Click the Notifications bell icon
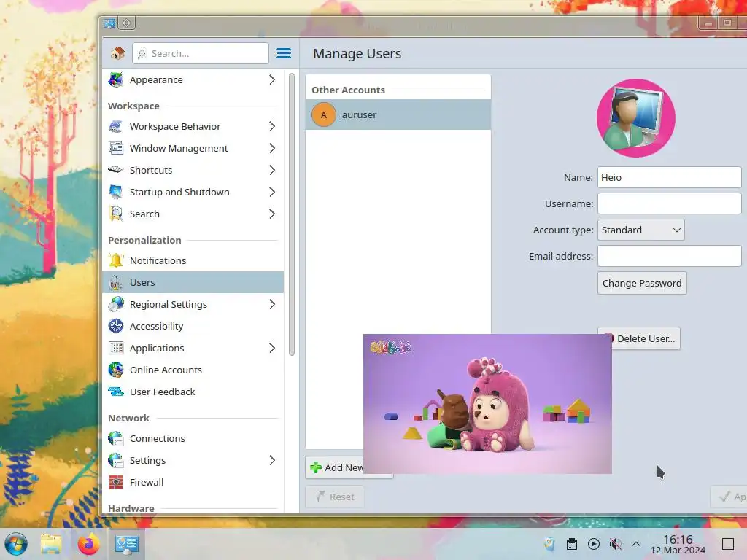 point(116,260)
